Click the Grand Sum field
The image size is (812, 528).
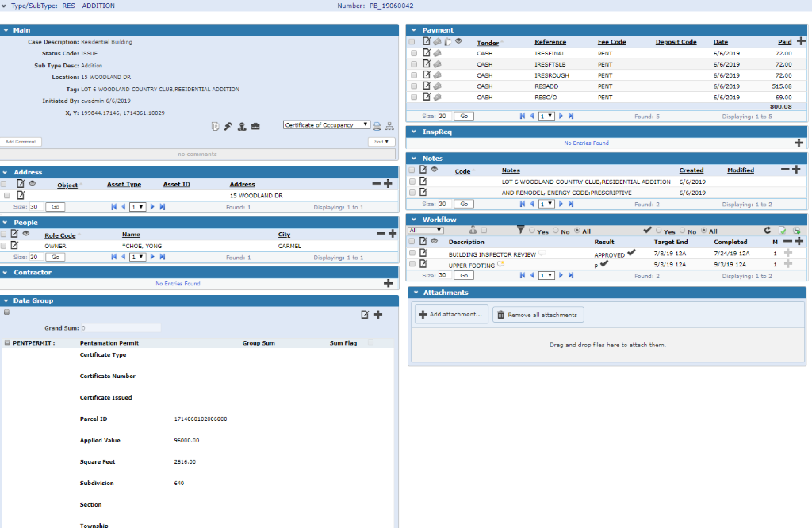[121, 327]
